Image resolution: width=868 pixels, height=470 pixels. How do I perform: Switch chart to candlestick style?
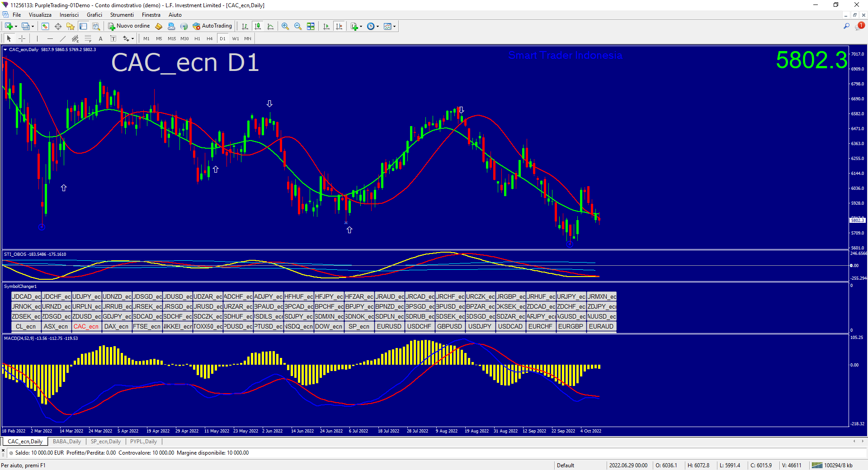coord(258,26)
